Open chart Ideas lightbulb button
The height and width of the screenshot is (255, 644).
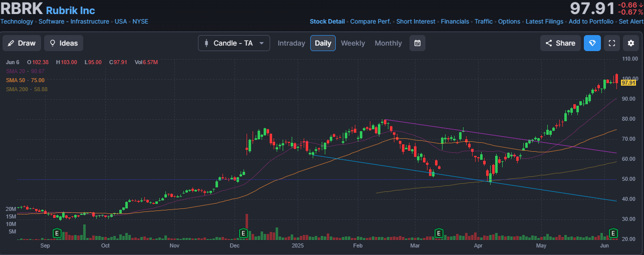click(x=64, y=43)
